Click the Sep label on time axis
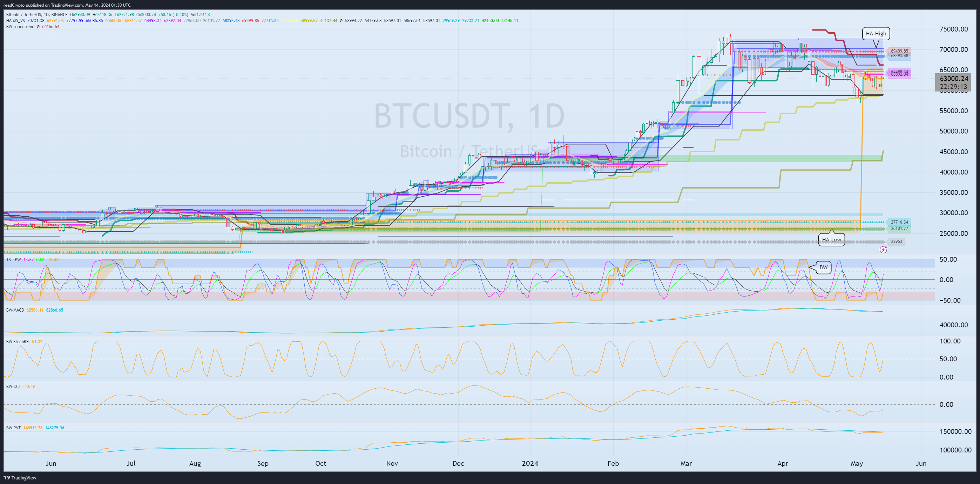 point(263,463)
